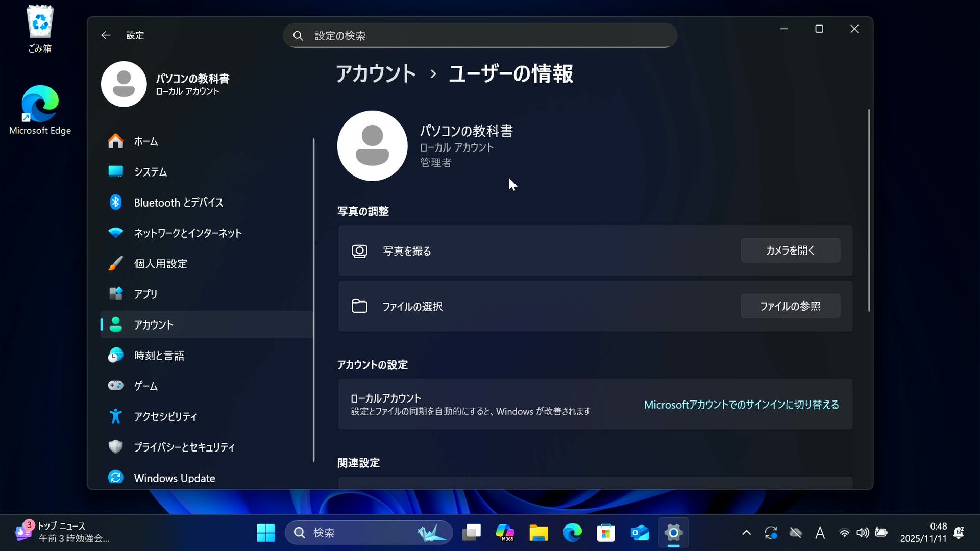Click the ファイルの参照 button
Screen dimensions: 980x551
[790, 306]
